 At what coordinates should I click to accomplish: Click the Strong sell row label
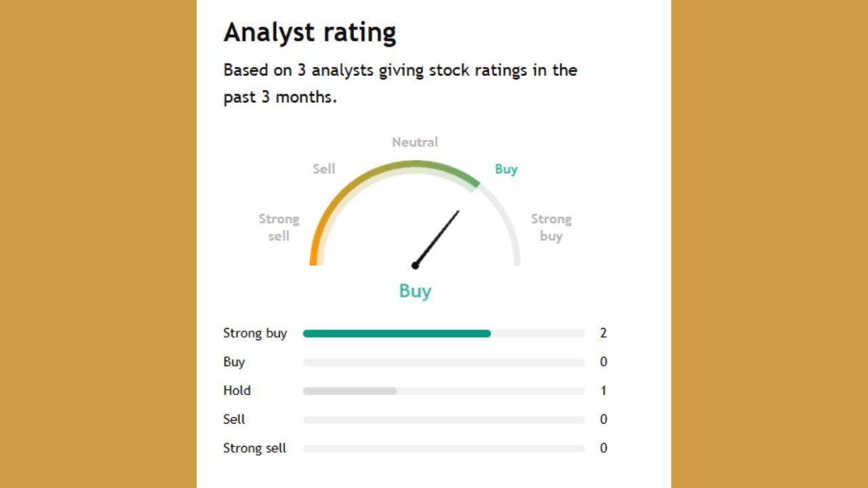tap(254, 449)
